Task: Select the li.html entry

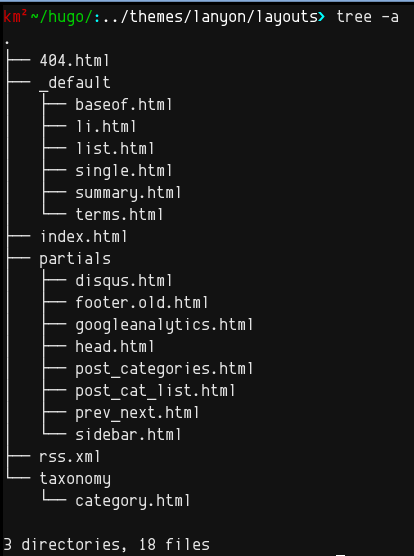Action: click(106, 127)
